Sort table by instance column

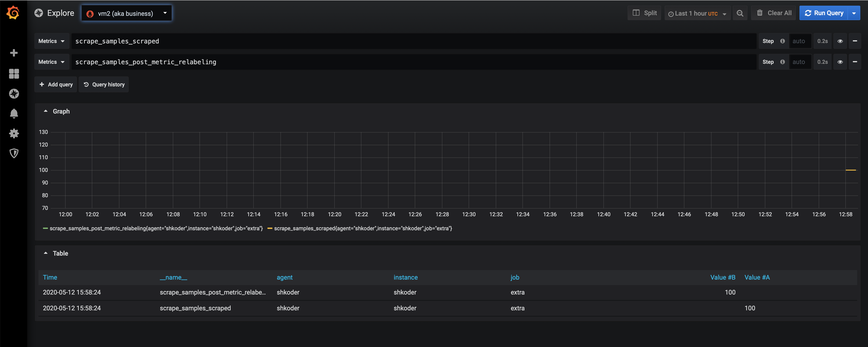(x=405, y=278)
